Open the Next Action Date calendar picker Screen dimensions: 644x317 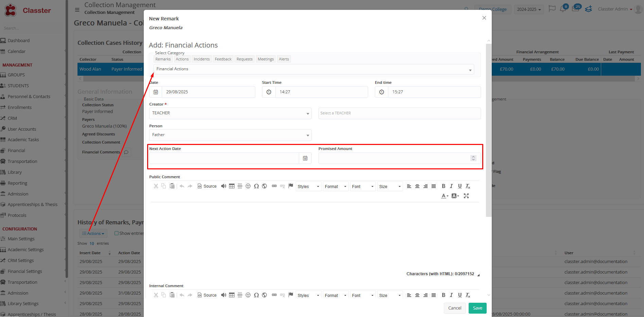(305, 158)
